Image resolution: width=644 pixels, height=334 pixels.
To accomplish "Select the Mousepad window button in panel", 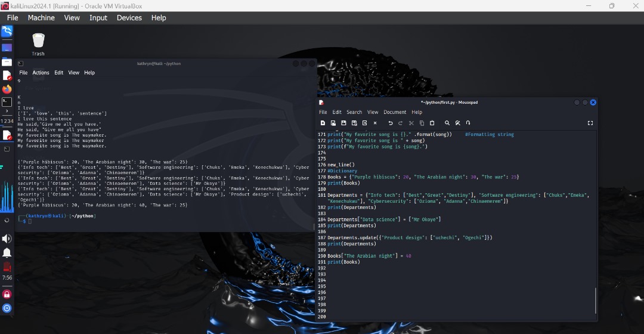I will click(x=7, y=135).
